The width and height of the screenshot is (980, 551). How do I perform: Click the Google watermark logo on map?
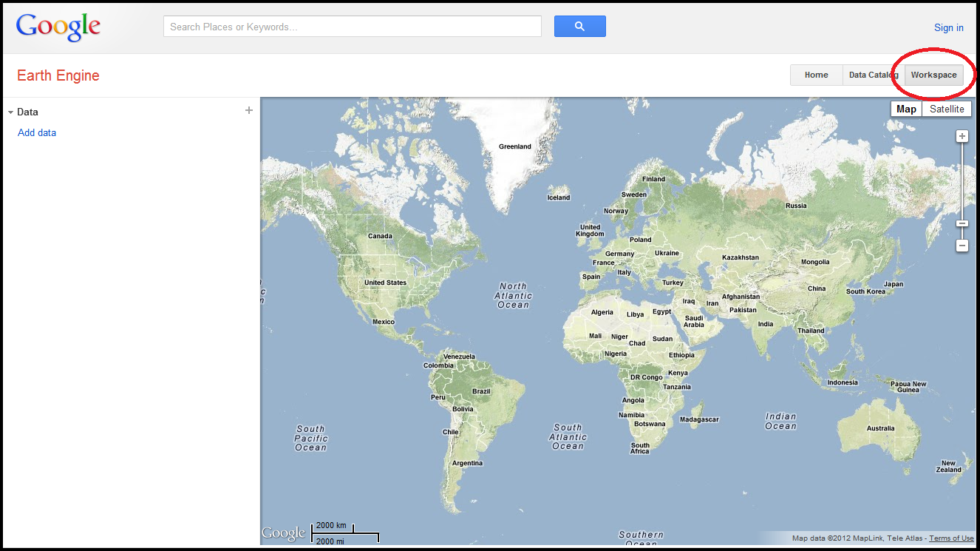(x=283, y=533)
